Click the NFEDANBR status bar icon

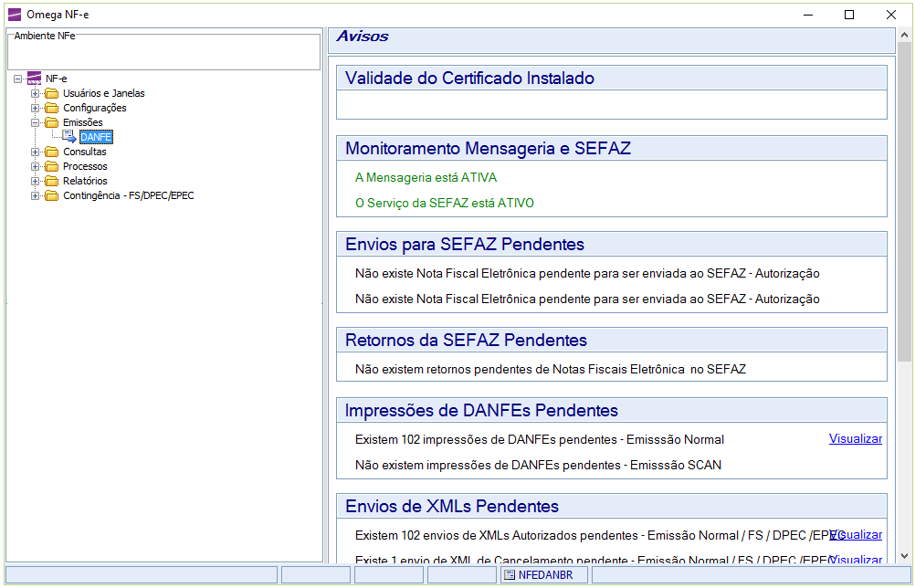[510, 575]
